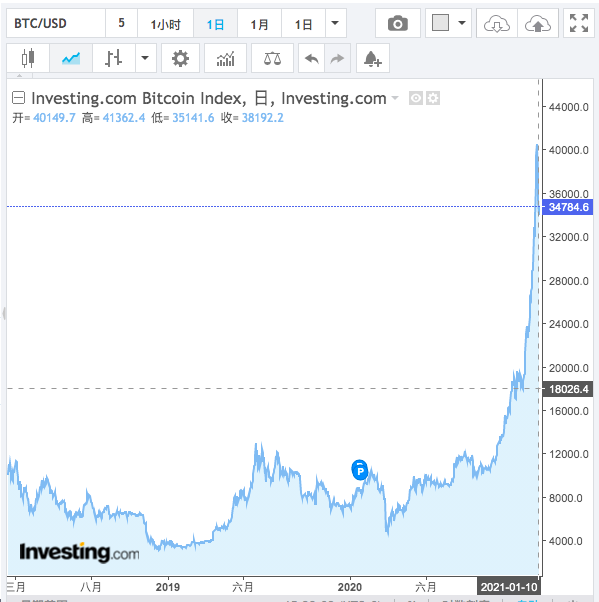Redo the chart action
599x602 pixels.
(338, 58)
